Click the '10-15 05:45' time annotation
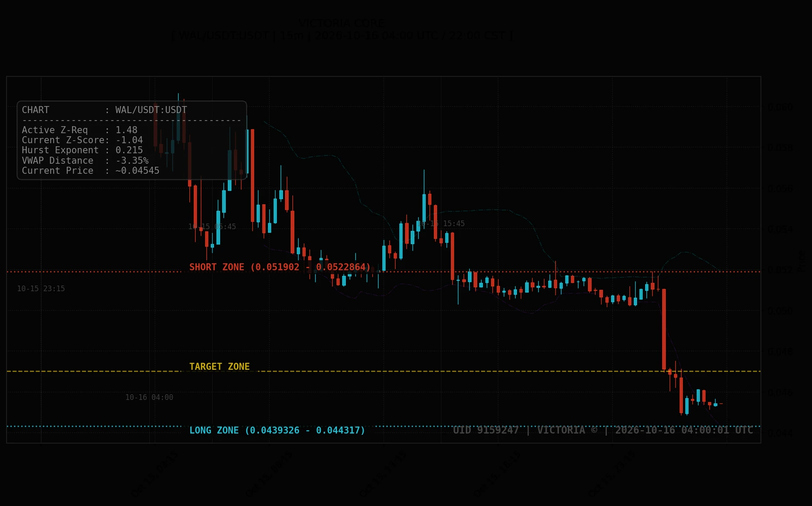 tap(212, 227)
